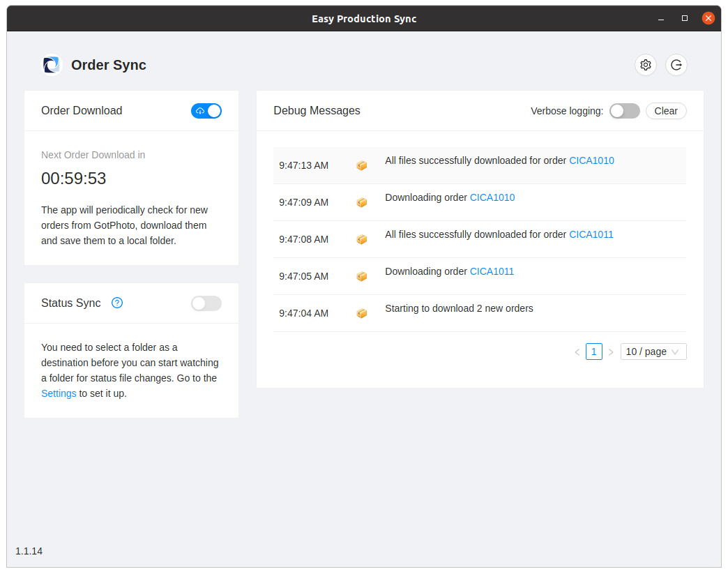Click the 9:47:13 AM timestamp
The image size is (728, 574).
click(303, 165)
